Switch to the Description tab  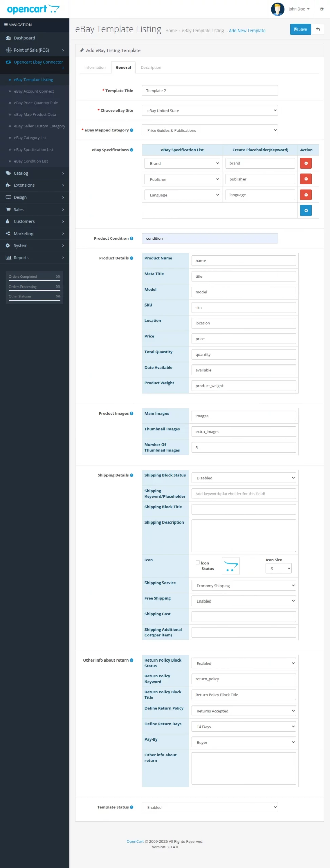151,68
